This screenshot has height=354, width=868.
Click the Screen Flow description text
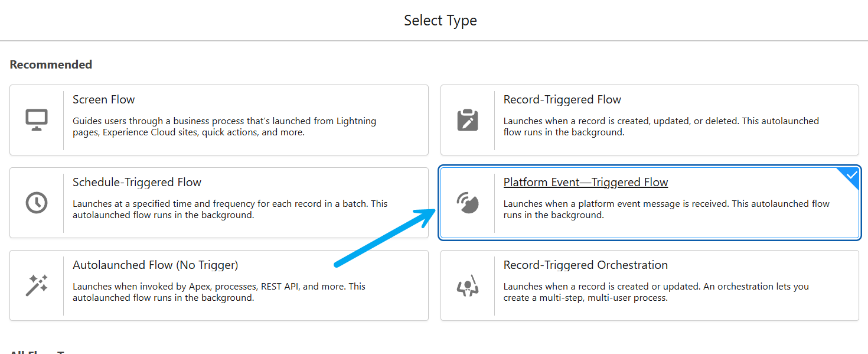point(224,126)
